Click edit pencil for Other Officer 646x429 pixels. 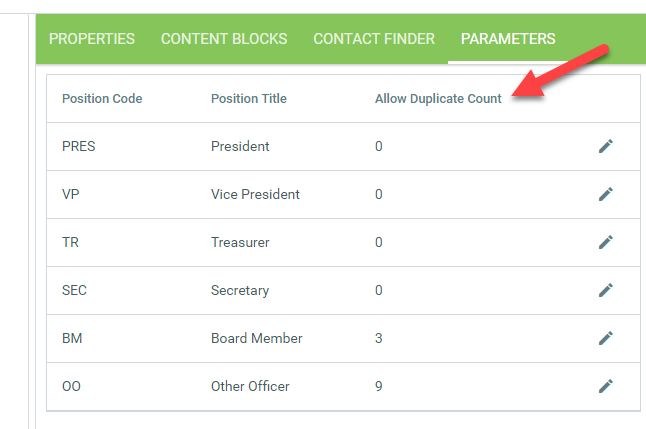pyautogui.click(x=605, y=386)
